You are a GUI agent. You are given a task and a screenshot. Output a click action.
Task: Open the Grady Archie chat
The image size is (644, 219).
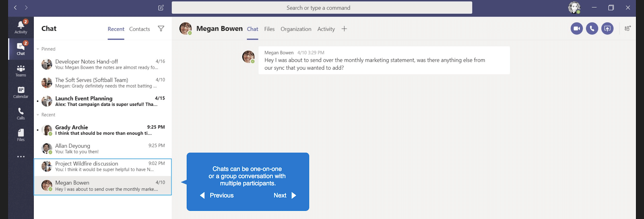click(x=103, y=130)
